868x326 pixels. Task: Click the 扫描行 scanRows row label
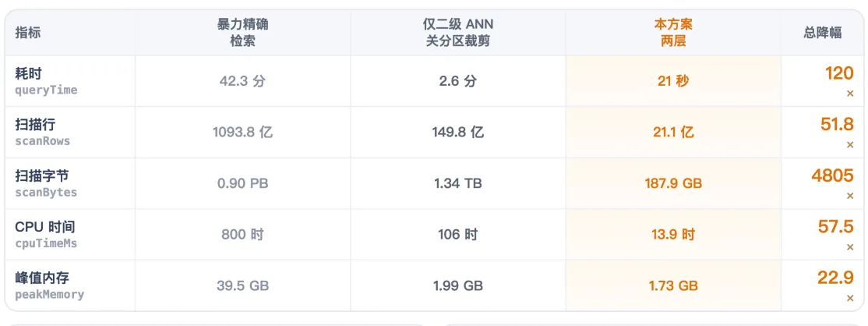tap(43, 133)
